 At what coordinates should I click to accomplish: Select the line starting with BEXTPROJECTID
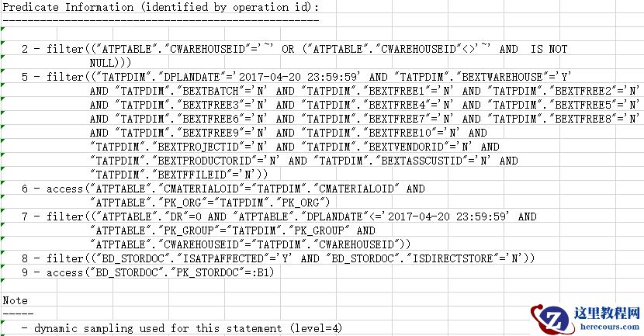coord(295,147)
